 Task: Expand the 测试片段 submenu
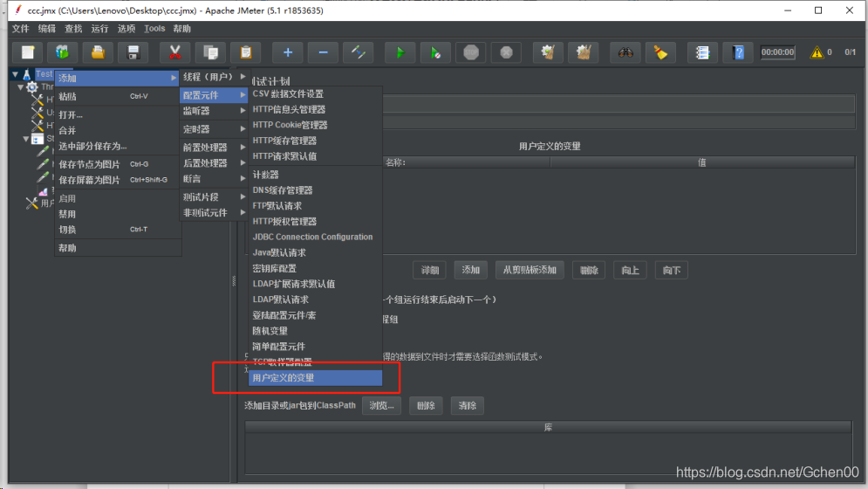coord(215,196)
